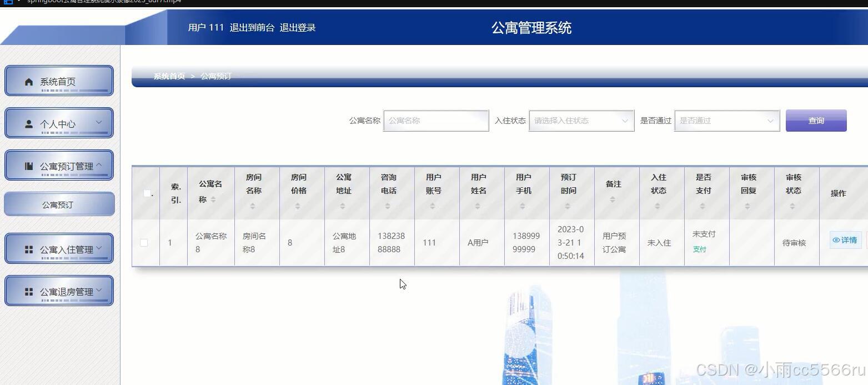
Task: Open the 入住状态 dropdown
Action: click(580, 121)
